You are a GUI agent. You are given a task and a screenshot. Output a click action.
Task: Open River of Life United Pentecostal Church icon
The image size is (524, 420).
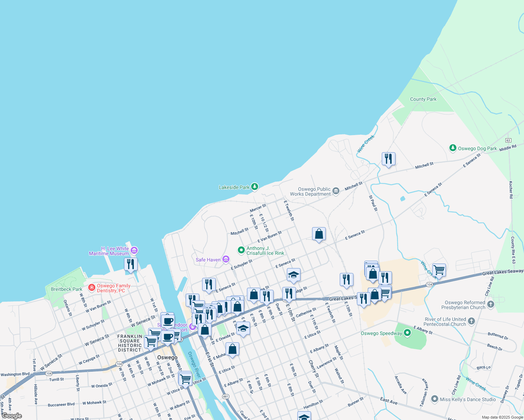[x=471, y=321]
